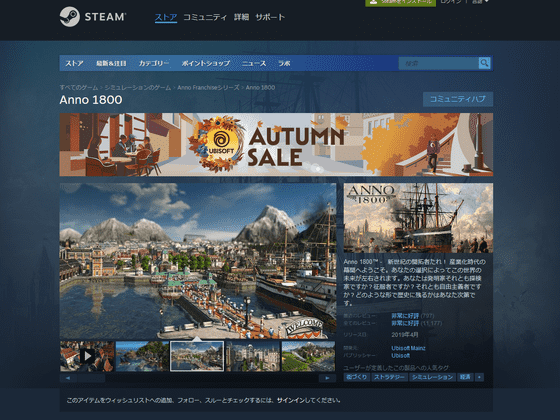Select the fifth green farmland thumbnail
The width and height of the screenshot is (560, 420).
click(308, 356)
